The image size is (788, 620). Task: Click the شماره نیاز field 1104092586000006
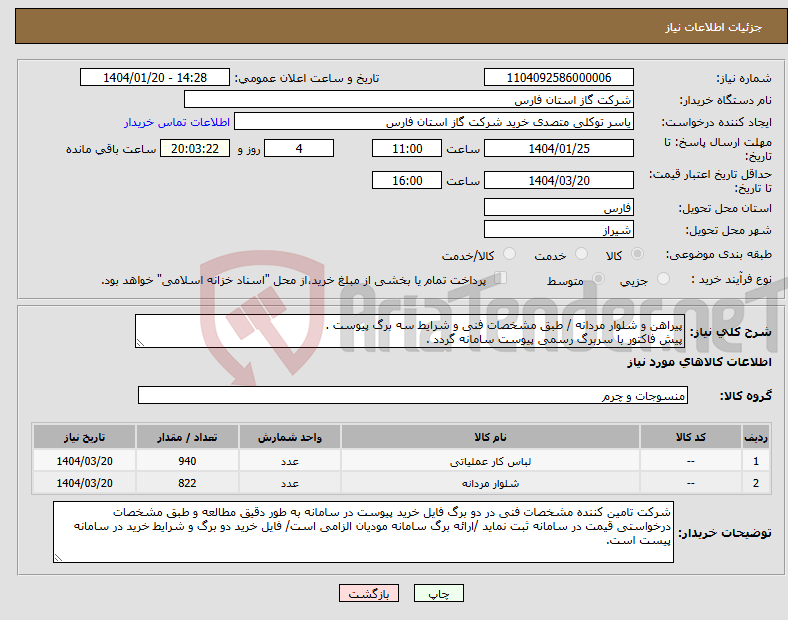558,77
